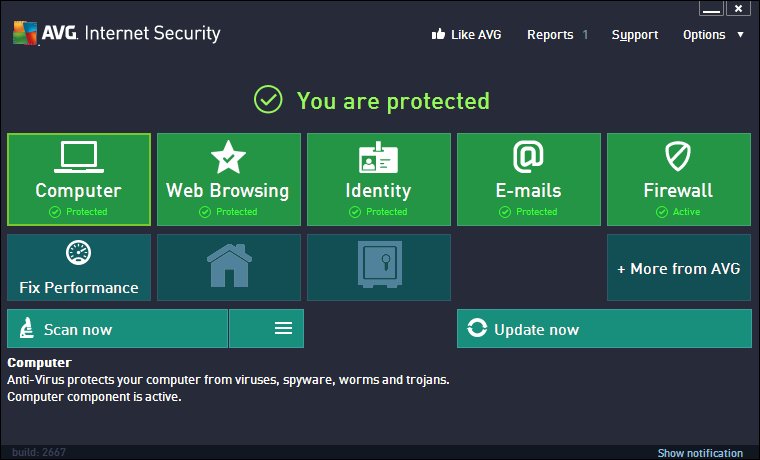The width and height of the screenshot is (760, 460).
Task: Open the Computer protection tile
Action: [x=79, y=179]
